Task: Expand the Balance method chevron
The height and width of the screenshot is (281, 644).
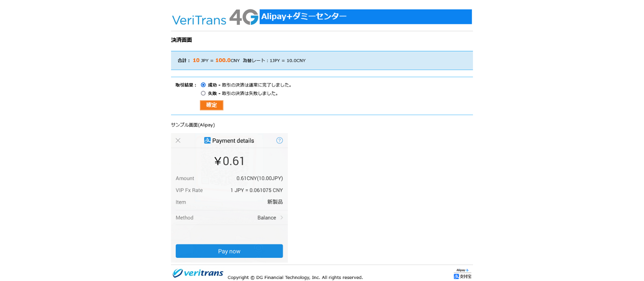Action: coord(282,218)
